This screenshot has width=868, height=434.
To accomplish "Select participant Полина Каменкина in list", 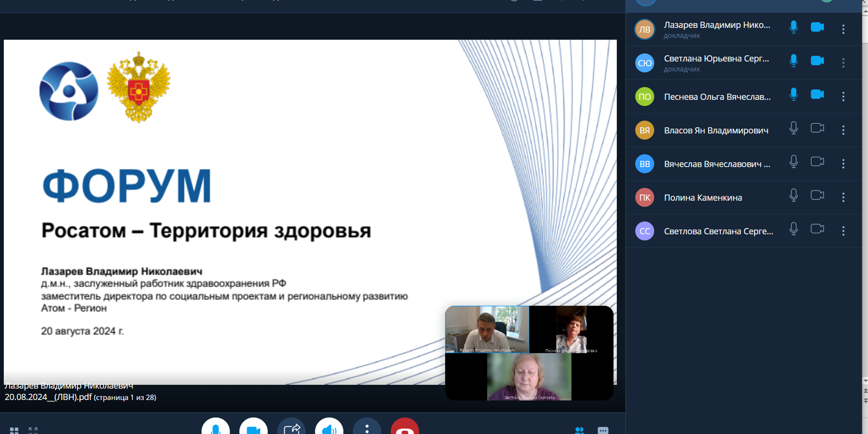I will pyautogui.click(x=703, y=198).
